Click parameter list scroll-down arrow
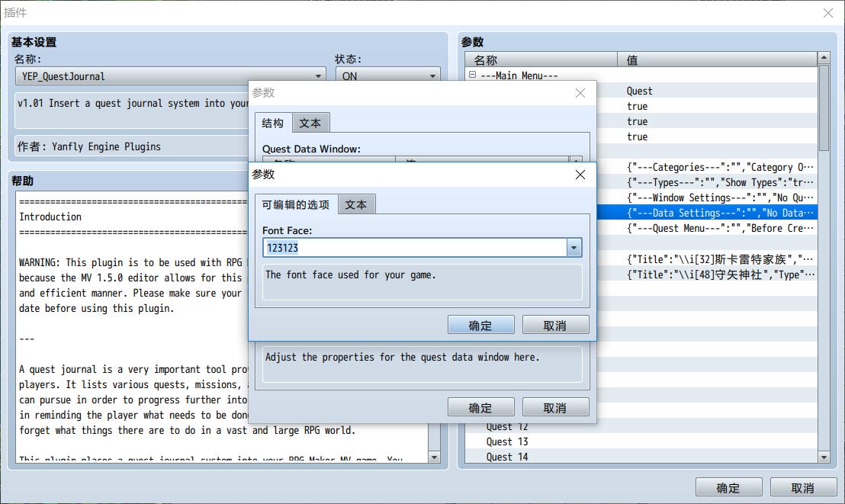 coord(824,457)
